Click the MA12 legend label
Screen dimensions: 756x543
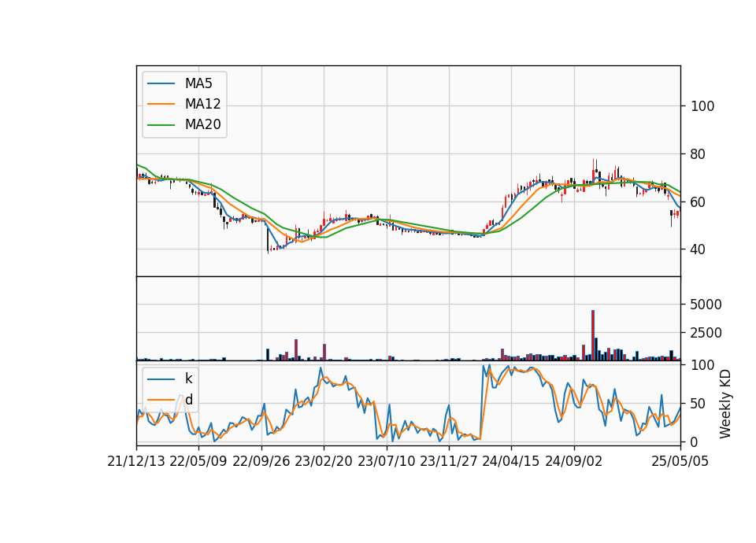pyautogui.click(x=202, y=104)
